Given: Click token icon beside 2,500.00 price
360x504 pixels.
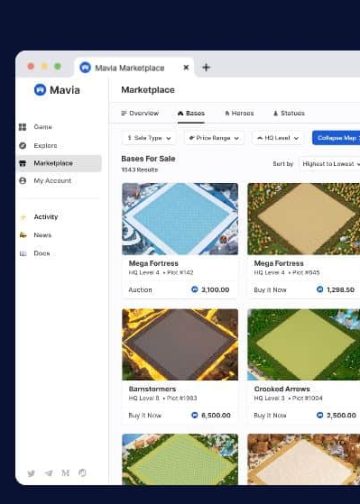Looking at the screenshot, I should [x=320, y=415].
